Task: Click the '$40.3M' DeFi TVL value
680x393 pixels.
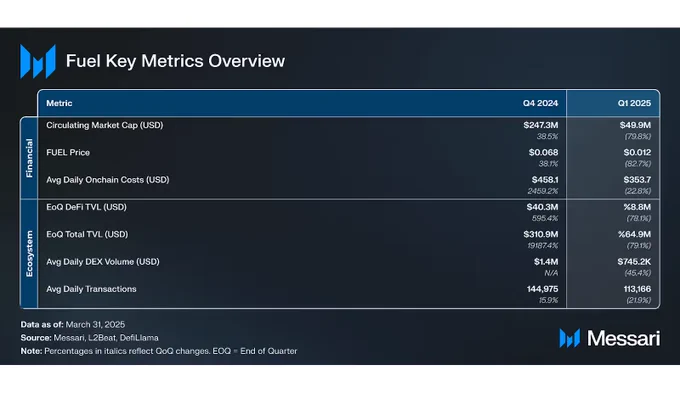Action: pos(543,207)
